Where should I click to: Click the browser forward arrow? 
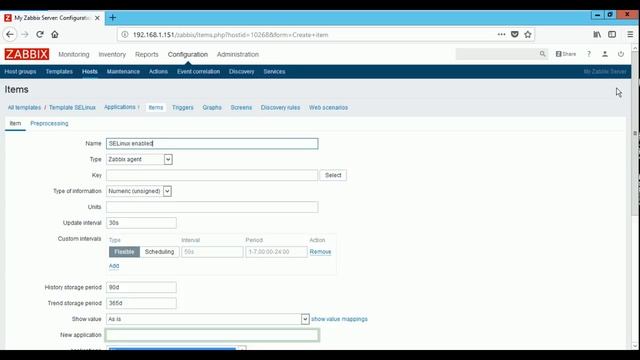pyautogui.click(x=24, y=35)
